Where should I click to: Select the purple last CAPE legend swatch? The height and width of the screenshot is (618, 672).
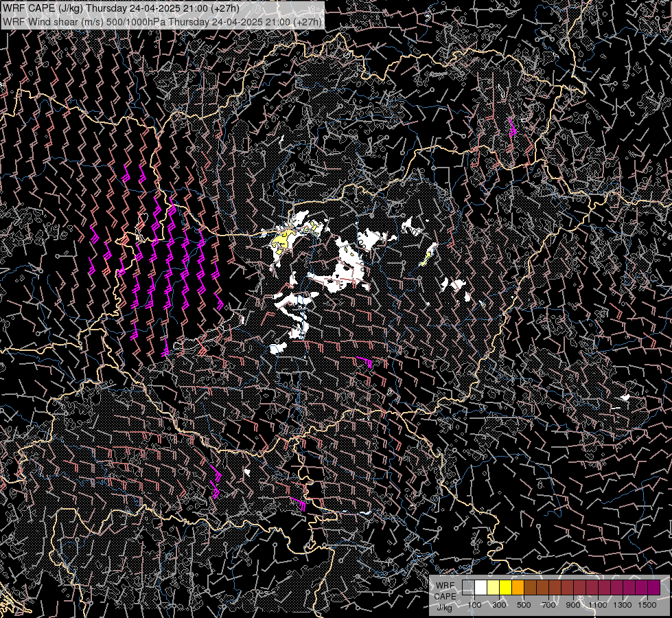(654, 588)
